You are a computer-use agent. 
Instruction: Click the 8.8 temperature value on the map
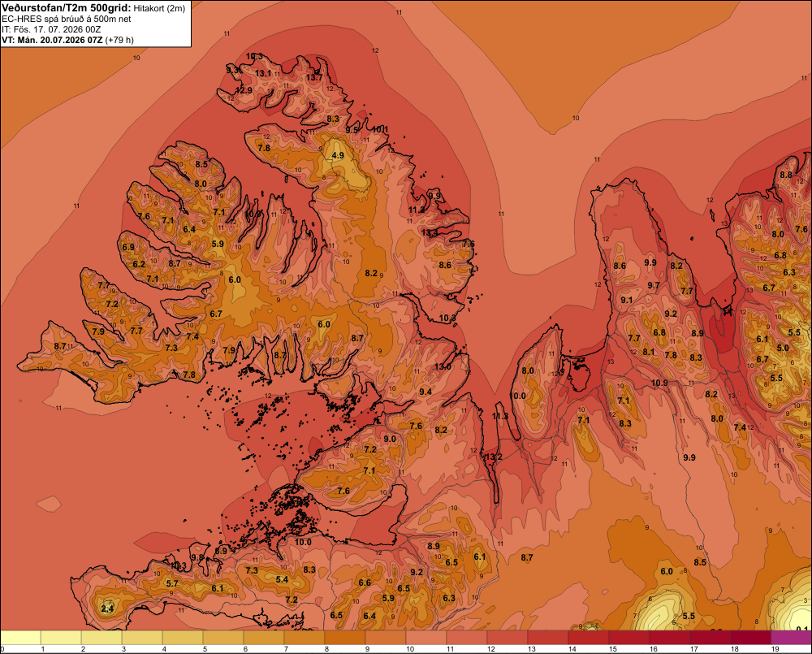pyautogui.click(x=785, y=175)
